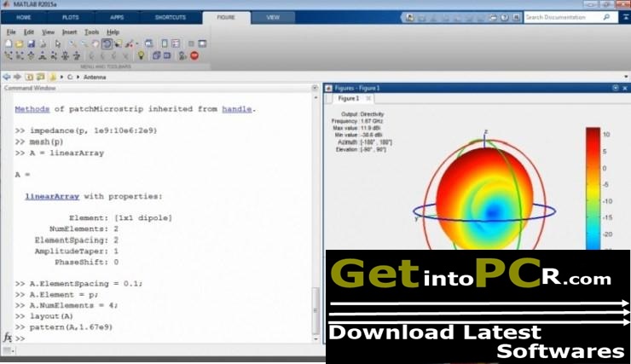The width and height of the screenshot is (631, 364).
Task: Click the fx function browser icon
Action: click(7, 337)
